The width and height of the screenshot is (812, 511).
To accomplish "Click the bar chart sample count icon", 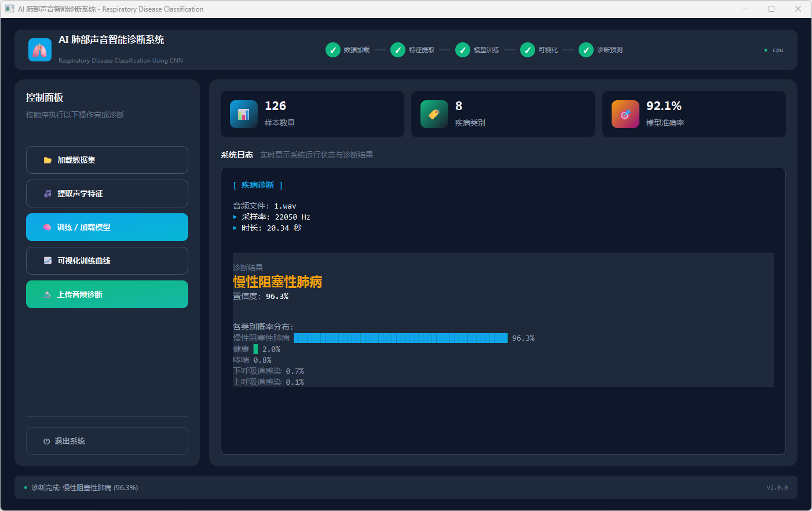I will click(244, 114).
